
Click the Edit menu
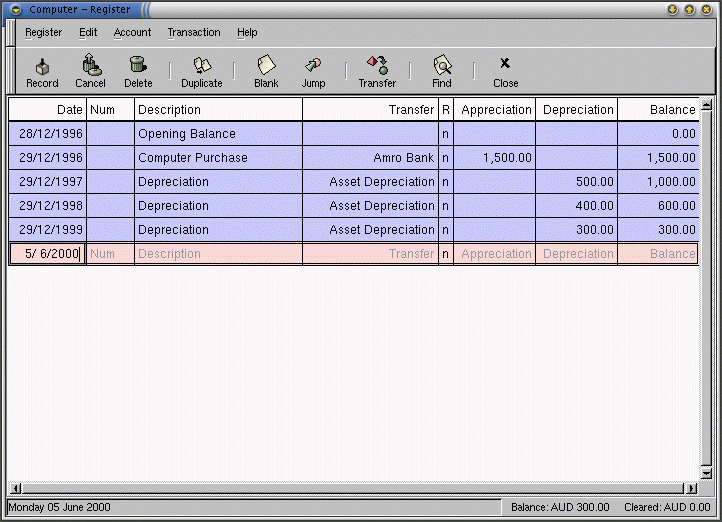click(x=88, y=32)
